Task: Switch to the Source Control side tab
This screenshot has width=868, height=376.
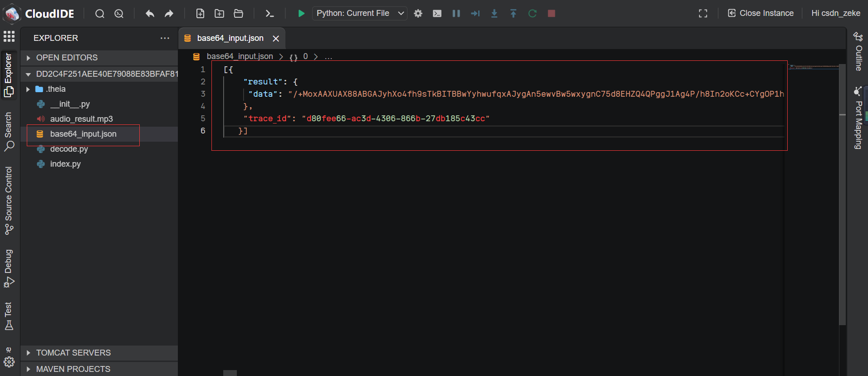Action: click(x=9, y=200)
